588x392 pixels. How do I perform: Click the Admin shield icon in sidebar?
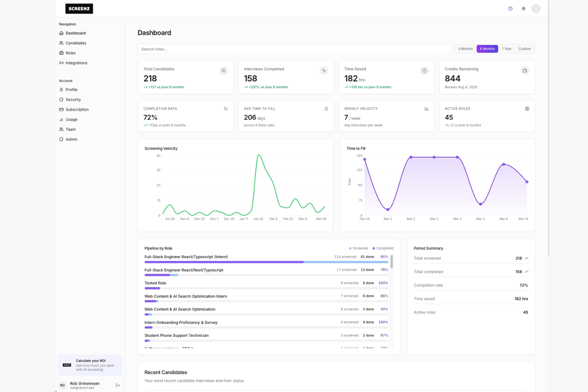tap(61, 139)
